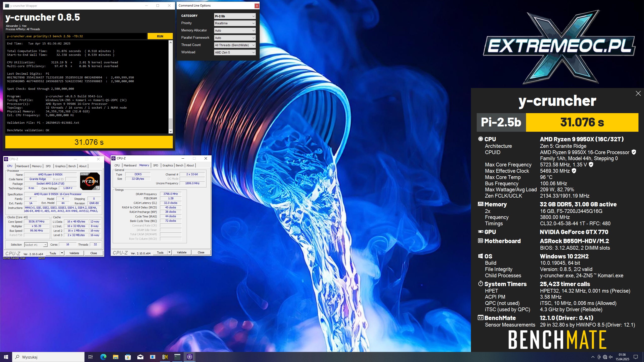Select Bench tab in right CPU-Z window
This screenshot has height=362, width=644.
tap(180, 165)
